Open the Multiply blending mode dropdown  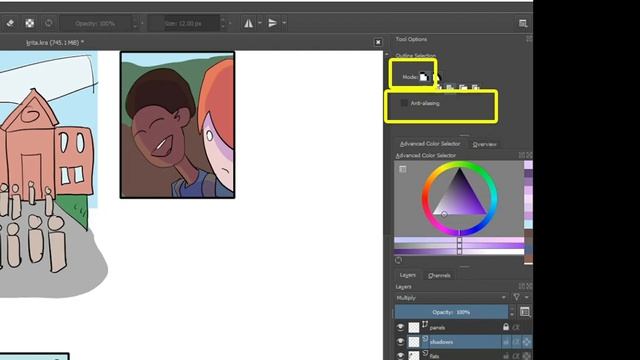(x=451, y=298)
